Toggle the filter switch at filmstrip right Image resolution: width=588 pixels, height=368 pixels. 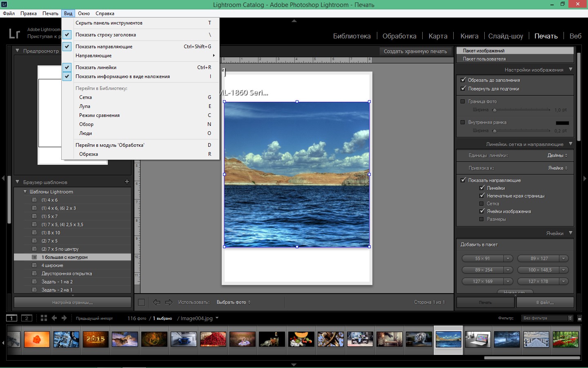[x=579, y=318]
